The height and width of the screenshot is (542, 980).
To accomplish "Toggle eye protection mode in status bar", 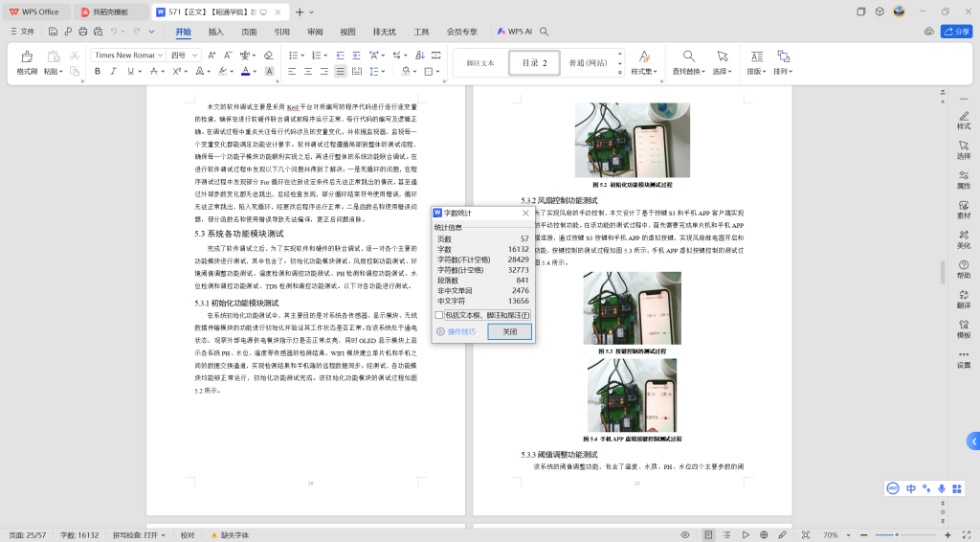I will tap(685, 535).
